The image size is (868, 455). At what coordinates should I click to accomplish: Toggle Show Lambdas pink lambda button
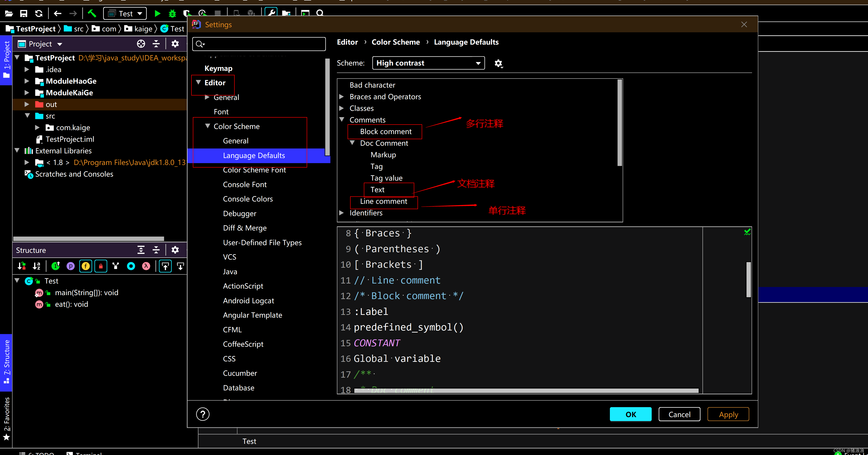146,266
